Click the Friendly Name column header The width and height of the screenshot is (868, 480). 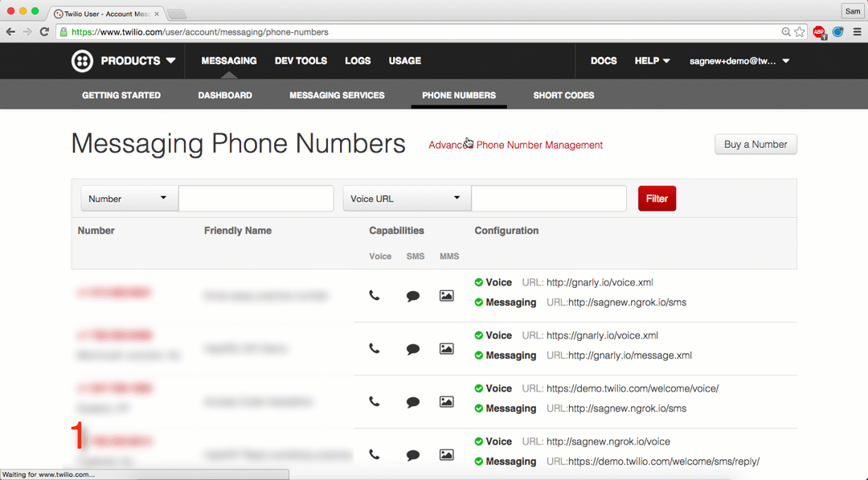[x=237, y=231]
